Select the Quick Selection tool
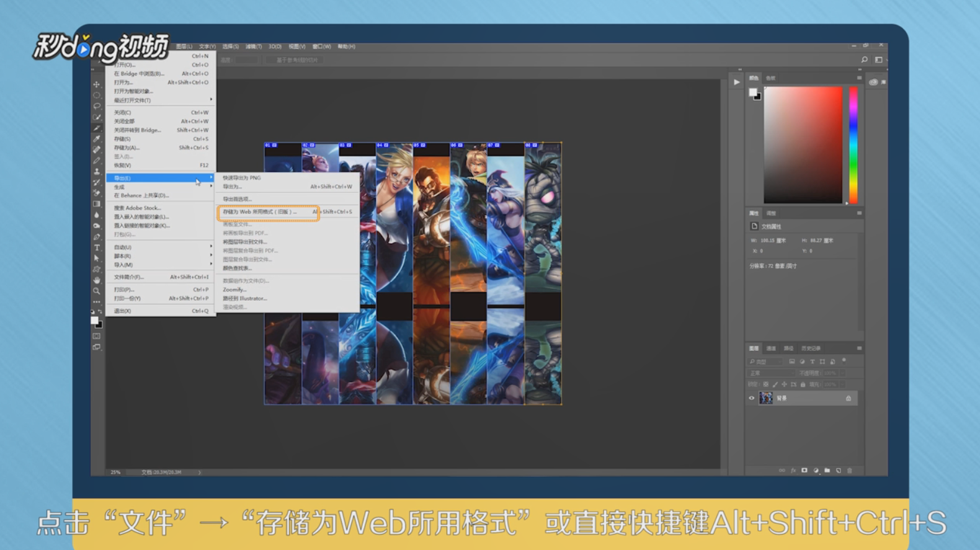The width and height of the screenshot is (980, 550). tap(97, 117)
